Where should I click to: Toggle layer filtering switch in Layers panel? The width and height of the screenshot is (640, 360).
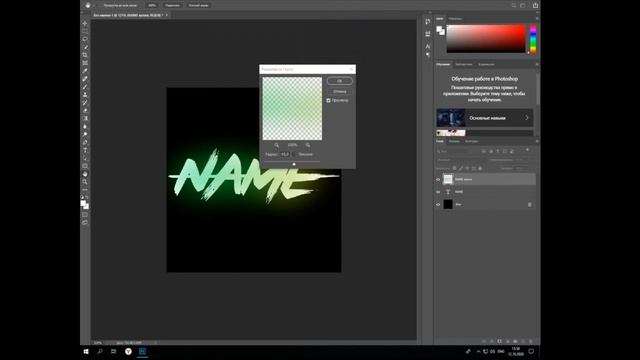(x=527, y=151)
